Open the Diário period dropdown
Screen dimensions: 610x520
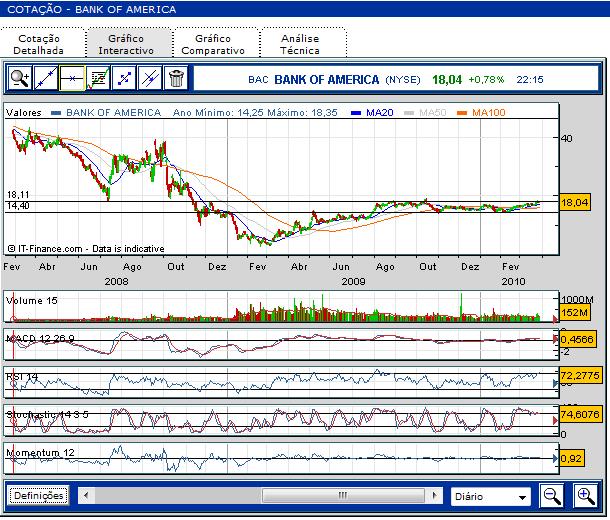[x=490, y=497]
